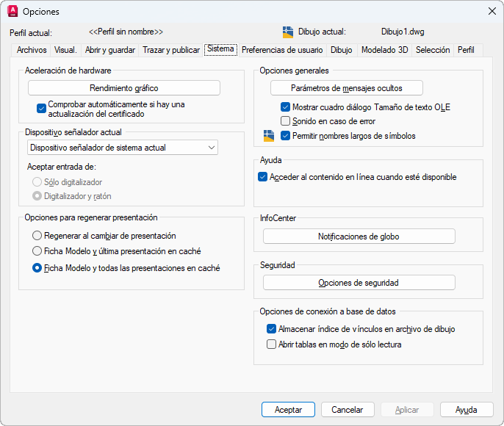Enable Abrir tablas en modo sólo lectura

tap(271, 344)
